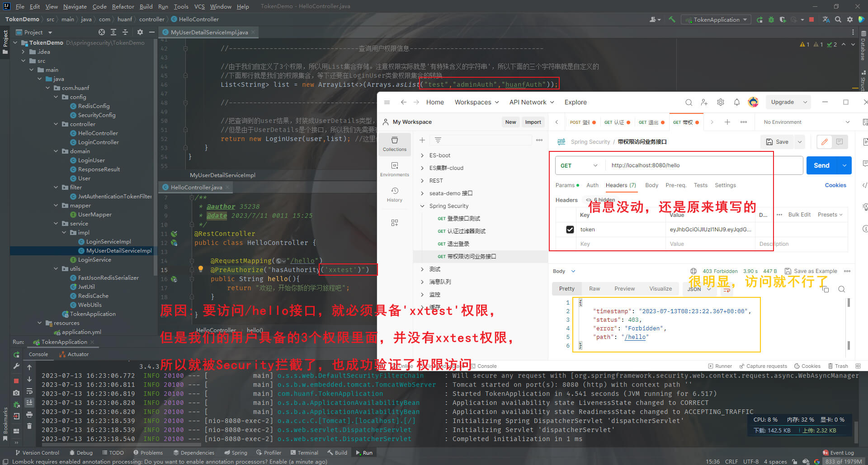The height and width of the screenshot is (465, 868).
Task: Click Postman comment mode icon
Action: click(840, 142)
